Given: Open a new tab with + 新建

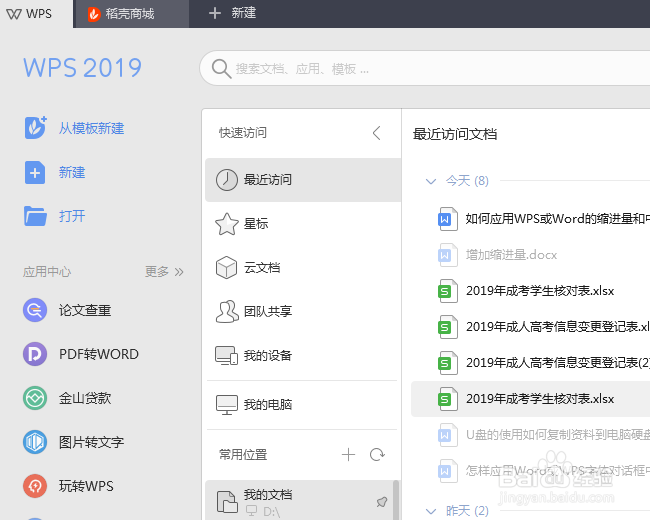Looking at the screenshot, I should (232, 13).
